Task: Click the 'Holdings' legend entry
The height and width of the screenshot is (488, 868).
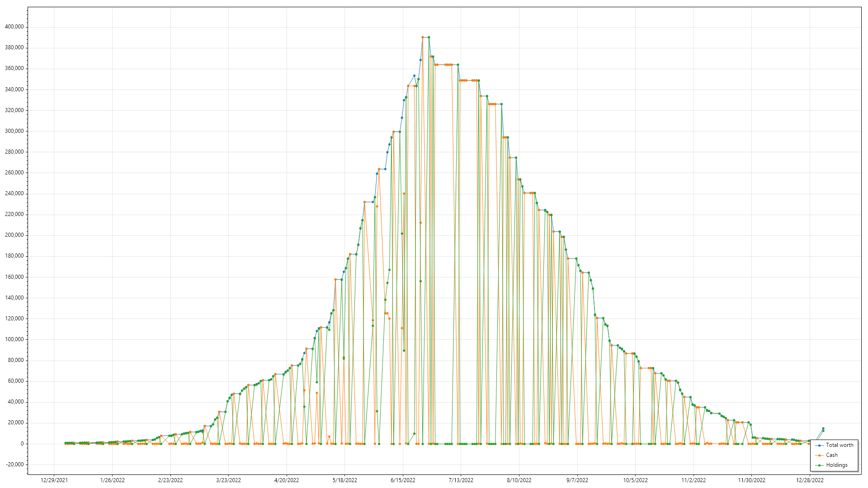Action: 831,465
